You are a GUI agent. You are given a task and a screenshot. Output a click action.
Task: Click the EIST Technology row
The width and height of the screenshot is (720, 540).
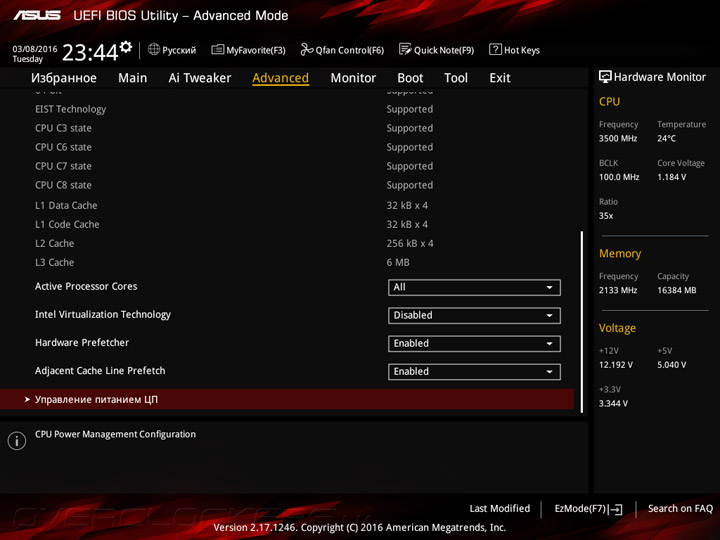pyautogui.click(x=287, y=109)
